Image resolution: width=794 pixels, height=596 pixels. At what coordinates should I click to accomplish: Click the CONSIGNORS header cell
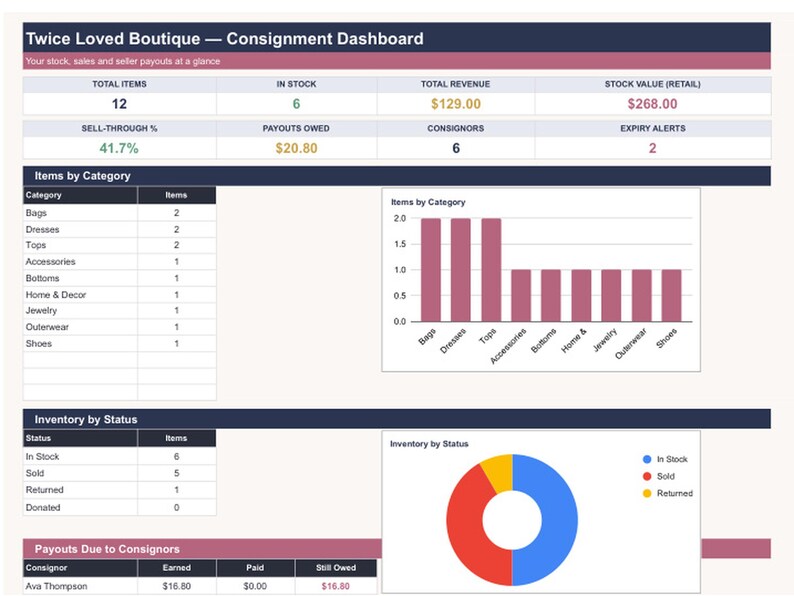pyautogui.click(x=455, y=129)
